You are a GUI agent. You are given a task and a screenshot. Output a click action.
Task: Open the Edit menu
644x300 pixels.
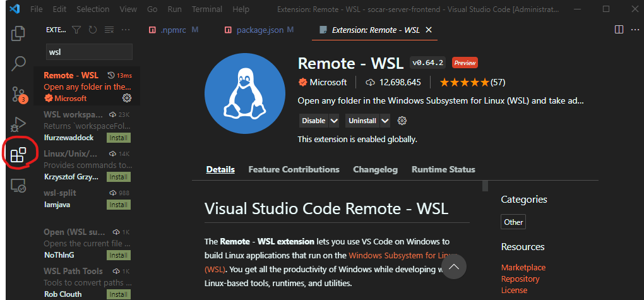coord(59,9)
